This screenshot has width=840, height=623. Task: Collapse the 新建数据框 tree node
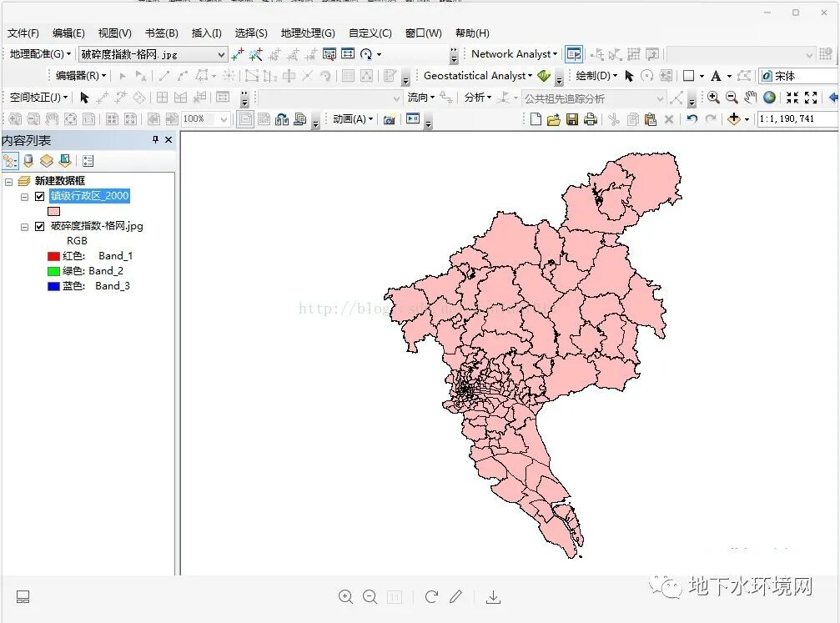[11, 180]
